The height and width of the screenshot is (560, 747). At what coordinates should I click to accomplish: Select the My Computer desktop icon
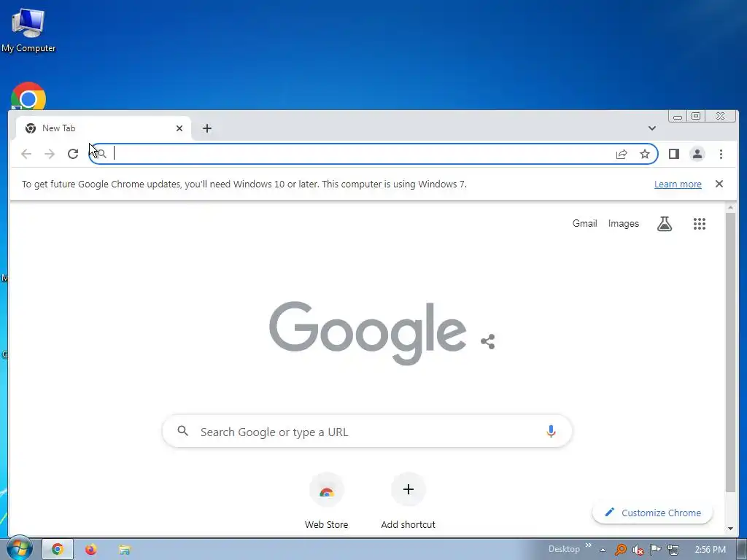click(28, 31)
